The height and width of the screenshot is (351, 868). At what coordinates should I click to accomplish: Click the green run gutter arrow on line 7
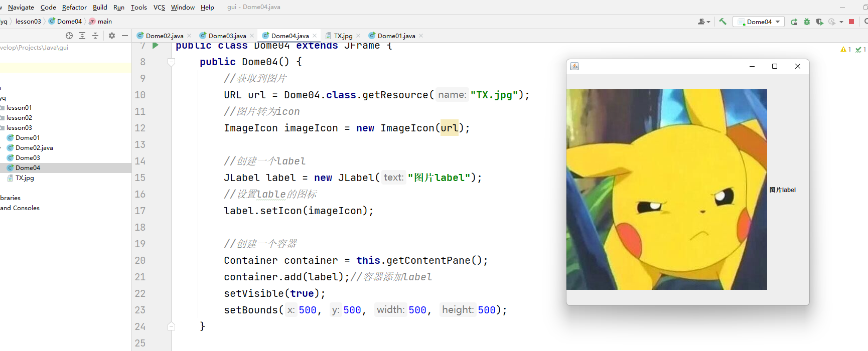[156, 46]
